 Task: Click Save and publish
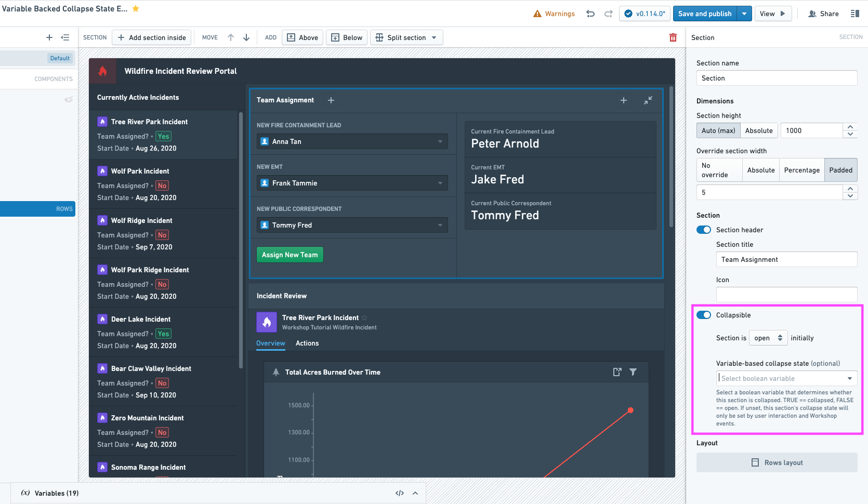pos(705,14)
